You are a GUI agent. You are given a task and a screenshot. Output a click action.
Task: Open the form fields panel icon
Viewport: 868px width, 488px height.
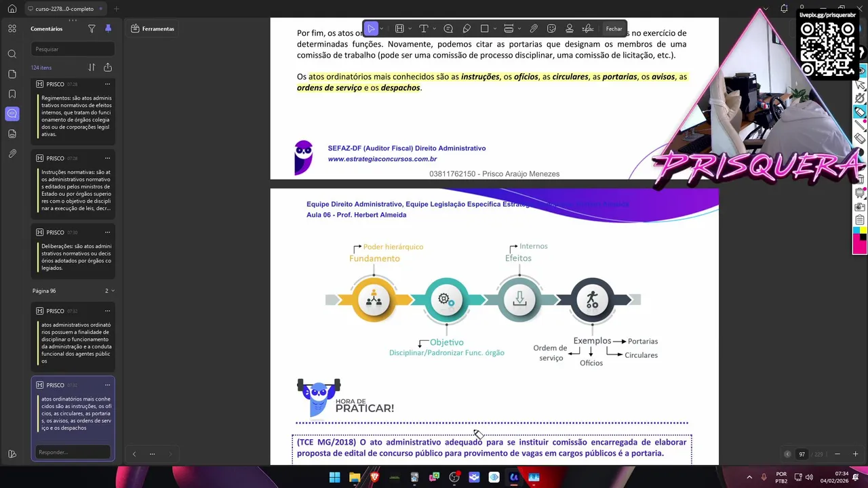click(12, 134)
